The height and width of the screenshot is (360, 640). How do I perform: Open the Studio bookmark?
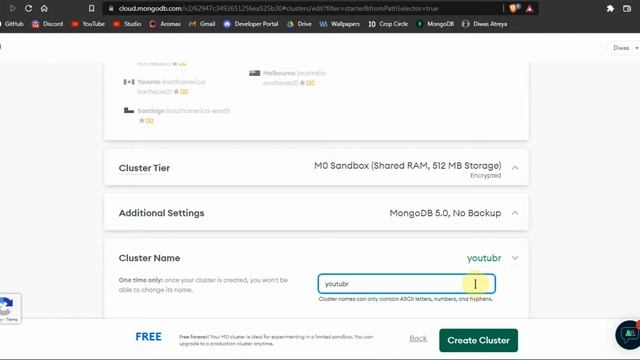127,24
